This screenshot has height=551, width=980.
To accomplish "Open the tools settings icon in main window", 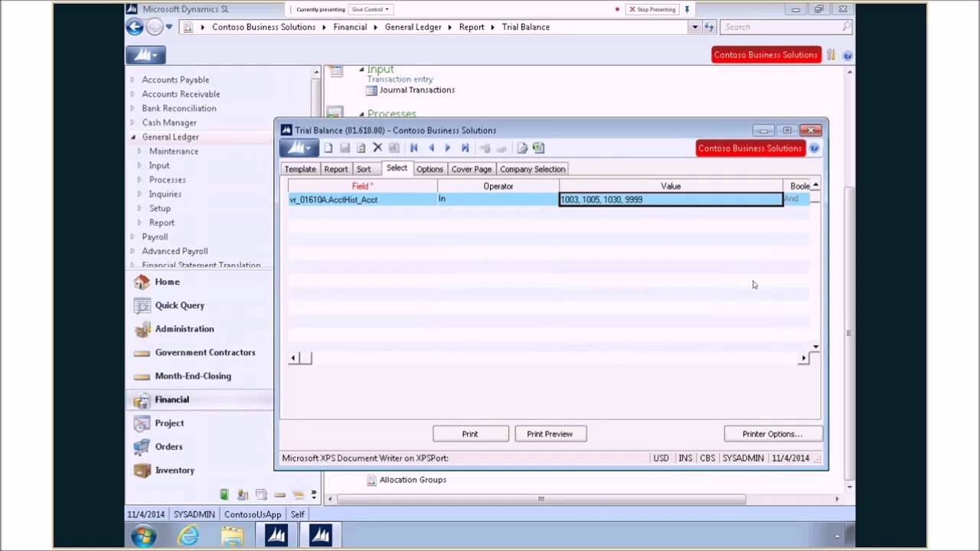I will (831, 55).
